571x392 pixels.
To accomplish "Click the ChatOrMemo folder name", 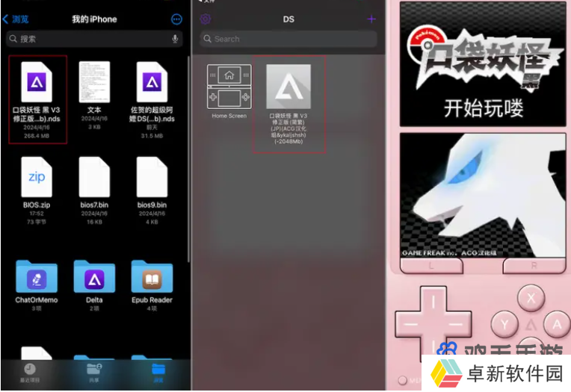I will pos(37,300).
